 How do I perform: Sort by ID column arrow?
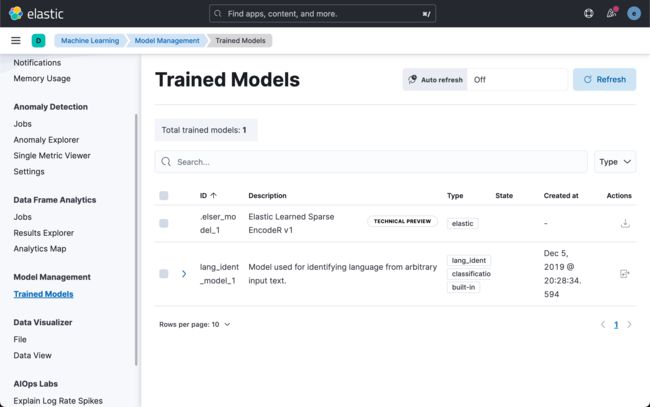tap(213, 195)
